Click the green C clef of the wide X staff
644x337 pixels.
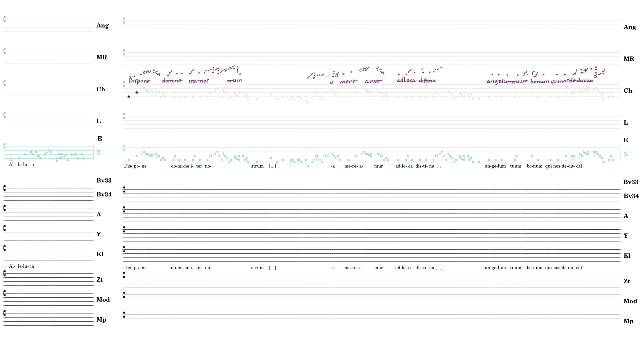pos(124,148)
